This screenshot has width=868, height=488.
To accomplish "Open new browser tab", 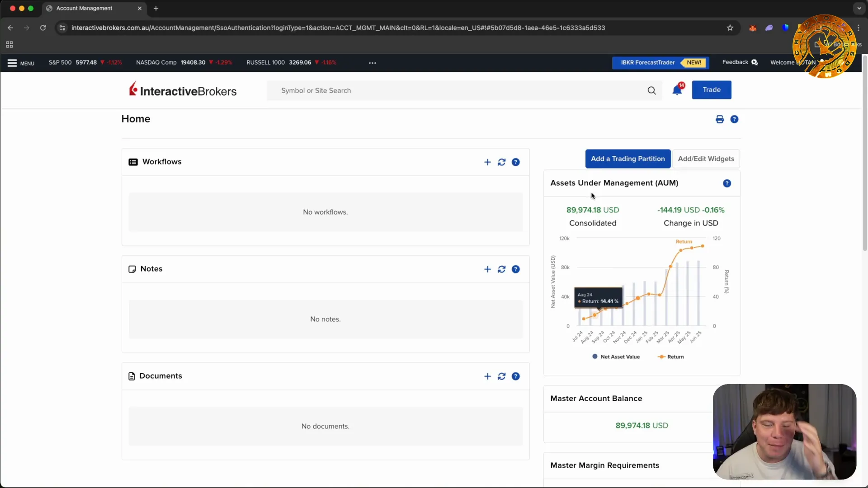I will click(156, 8).
